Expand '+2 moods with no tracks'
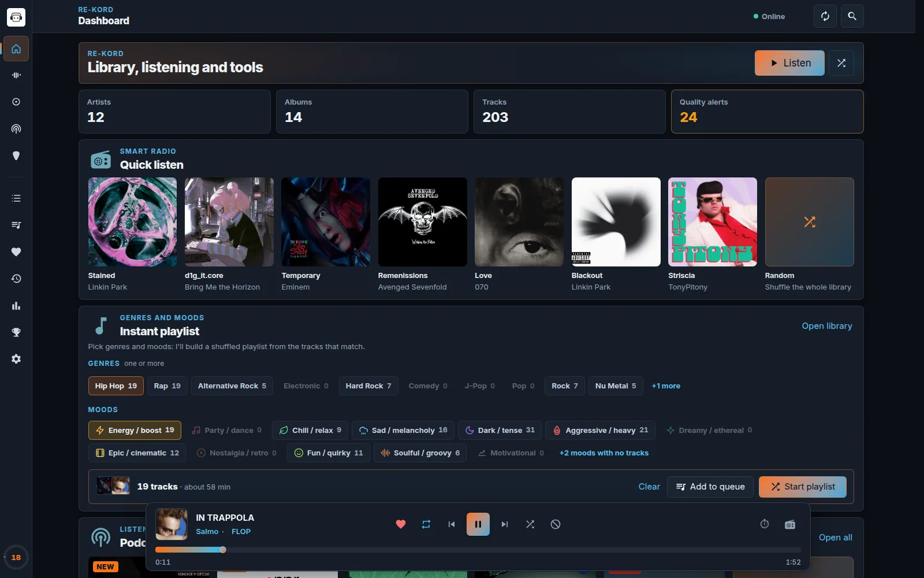This screenshot has height=578, width=924. pos(604,453)
